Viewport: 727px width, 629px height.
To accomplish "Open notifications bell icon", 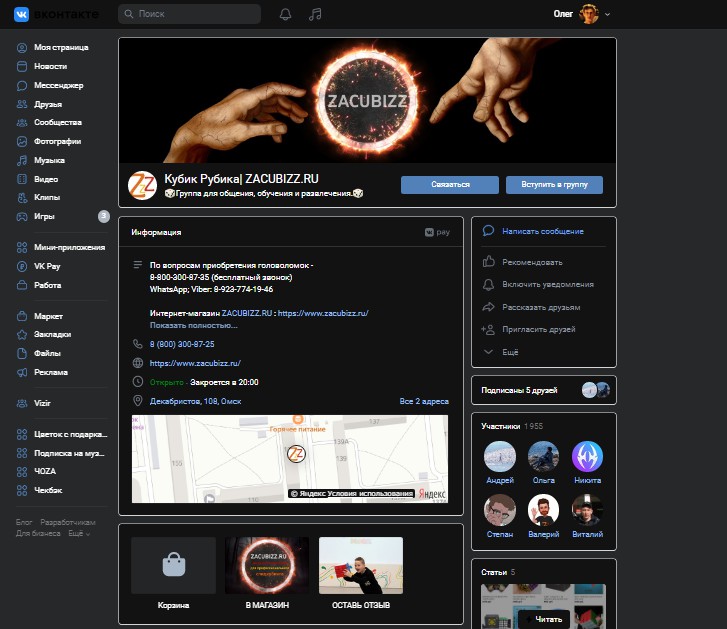I will pyautogui.click(x=285, y=14).
